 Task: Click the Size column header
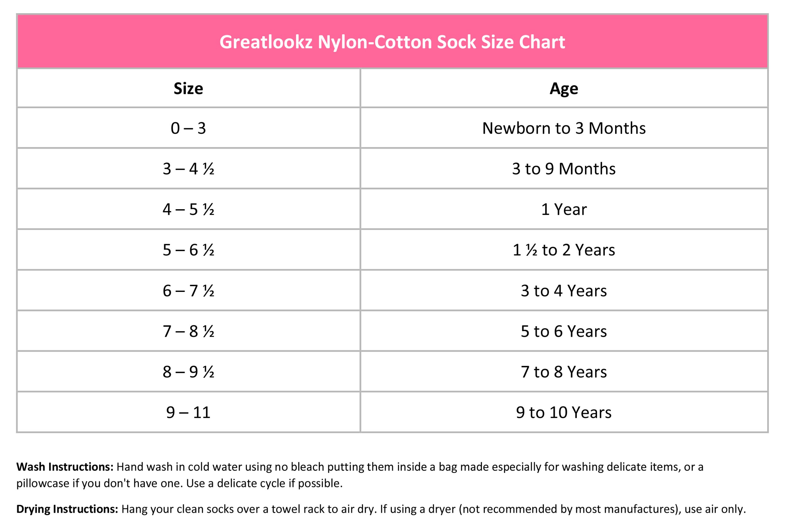tap(188, 89)
